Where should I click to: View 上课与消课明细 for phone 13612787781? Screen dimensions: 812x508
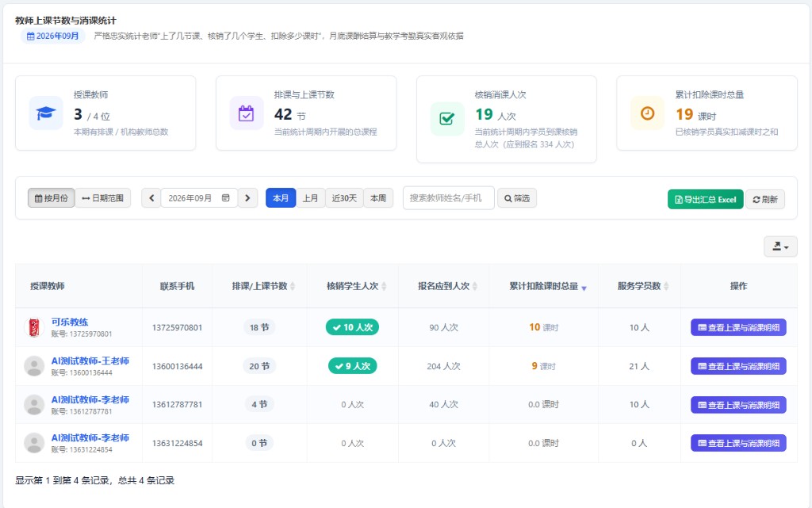tap(738, 404)
